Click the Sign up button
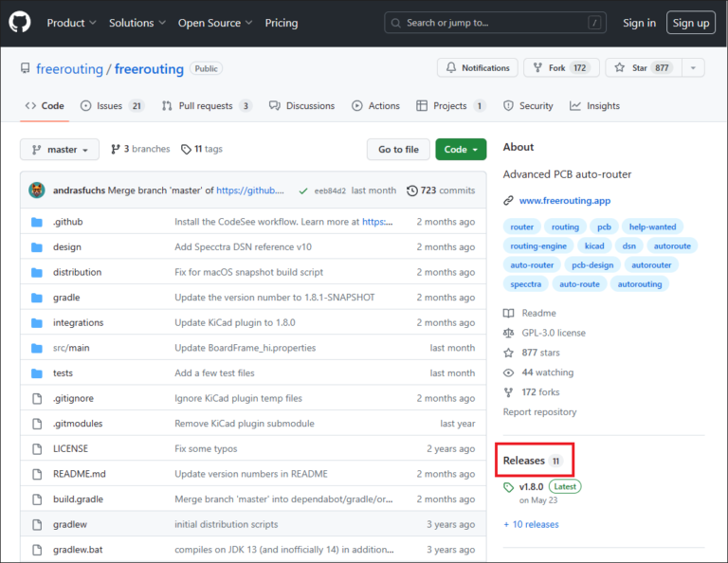The width and height of the screenshot is (728, 563). [x=690, y=23]
